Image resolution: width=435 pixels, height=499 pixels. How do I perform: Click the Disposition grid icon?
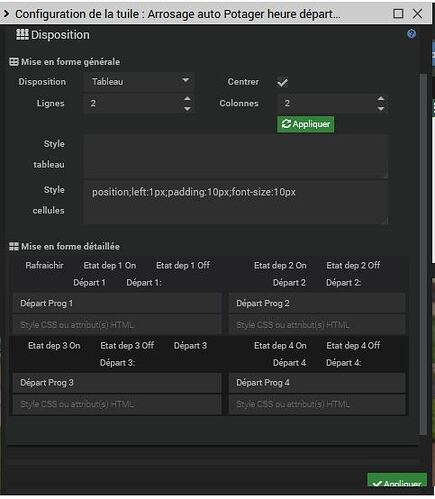(x=22, y=34)
